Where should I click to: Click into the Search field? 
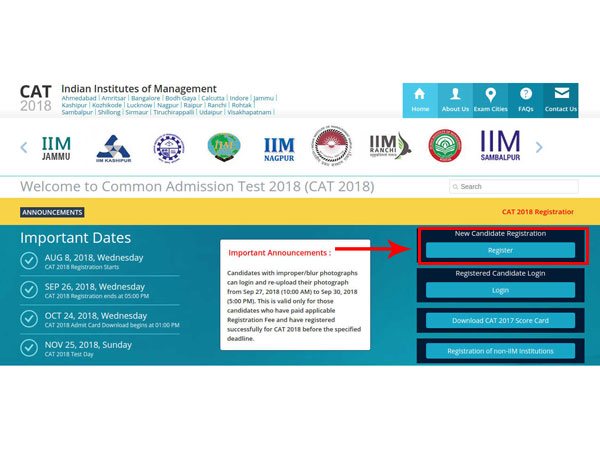[514, 187]
